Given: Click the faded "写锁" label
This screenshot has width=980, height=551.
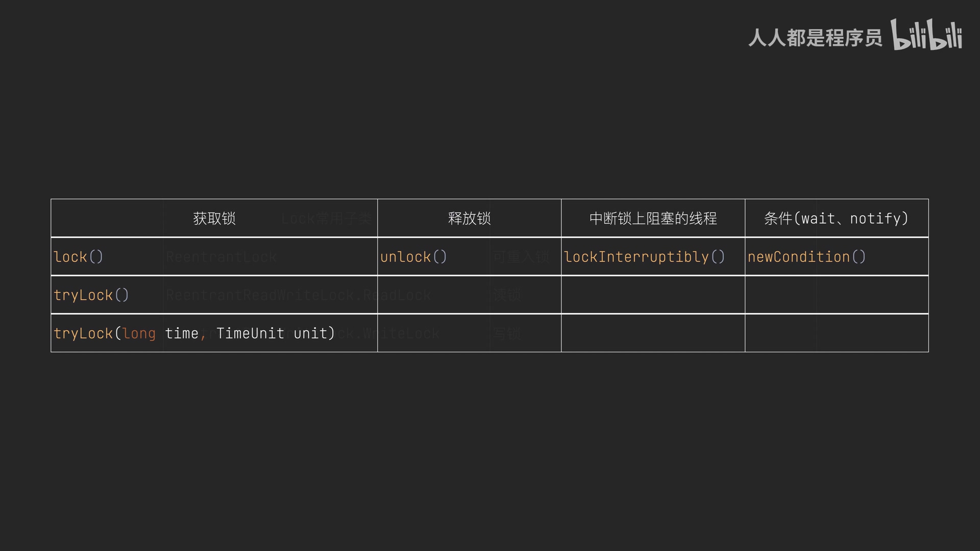Looking at the screenshot, I should (506, 334).
